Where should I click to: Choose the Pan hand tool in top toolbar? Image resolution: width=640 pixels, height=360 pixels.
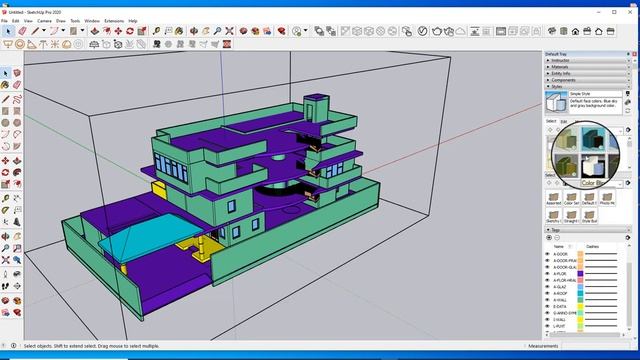click(x=206, y=31)
